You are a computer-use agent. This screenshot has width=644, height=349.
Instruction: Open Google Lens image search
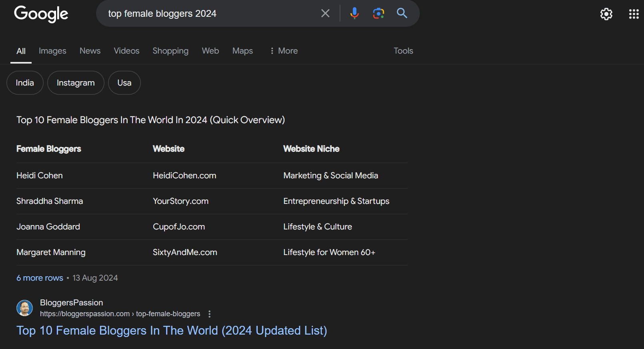pos(378,14)
